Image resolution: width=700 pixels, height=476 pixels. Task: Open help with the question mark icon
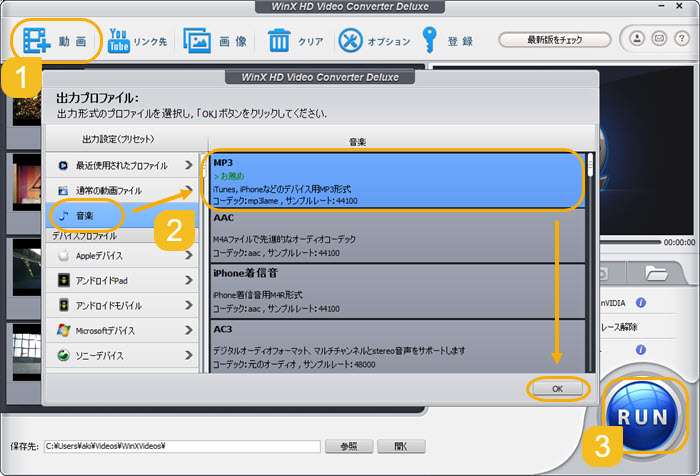pyautogui.click(x=682, y=39)
